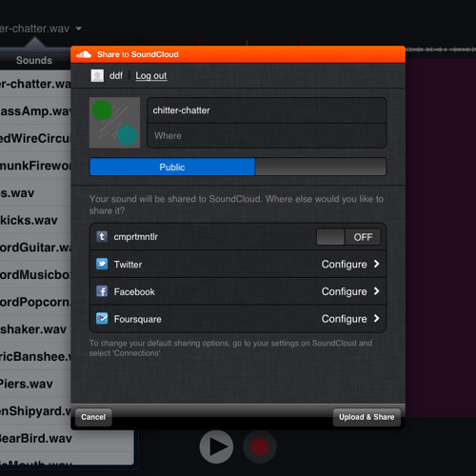Open the chatter.wav file dropdown arrow
Image resolution: width=476 pixels, height=476 pixels.
(79, 29)
